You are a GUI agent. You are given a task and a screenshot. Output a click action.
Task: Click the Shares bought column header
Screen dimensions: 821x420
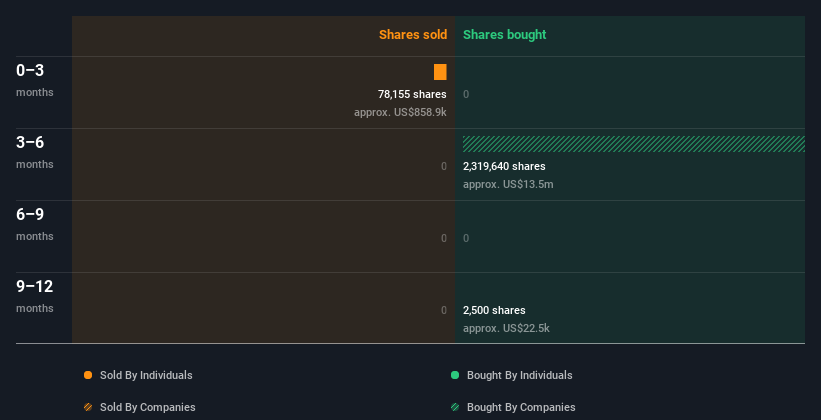coord(504,35)
